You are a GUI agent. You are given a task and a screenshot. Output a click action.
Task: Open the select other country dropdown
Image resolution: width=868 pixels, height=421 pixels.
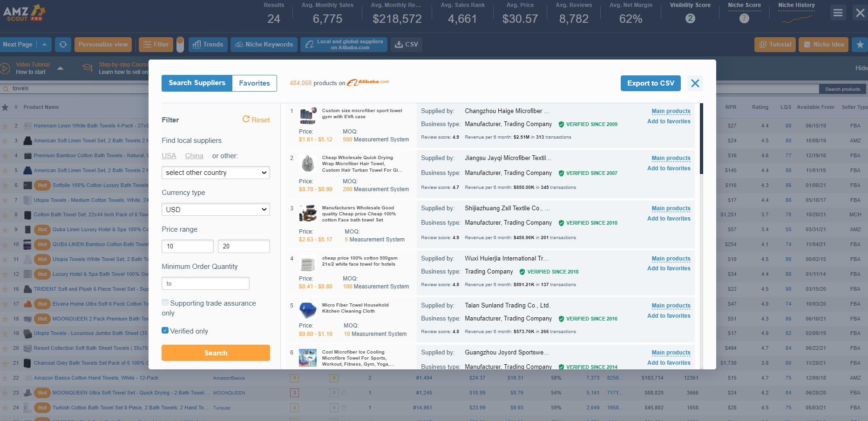(215, 173)
